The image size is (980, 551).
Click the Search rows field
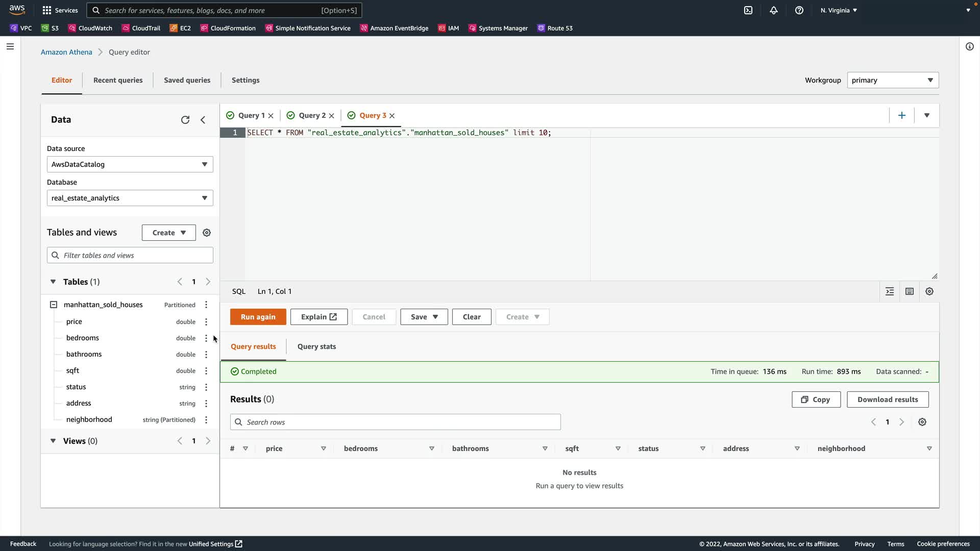[396, 422]
